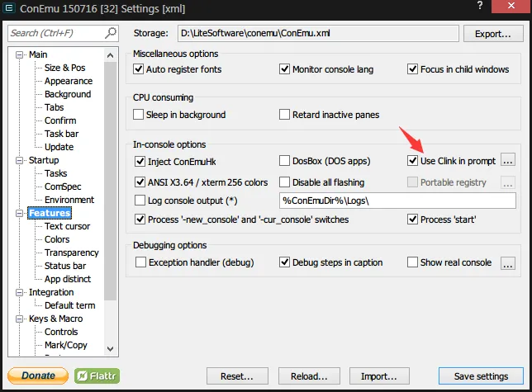Toggle Process 'start' checkbox
The image size is (532, 392).
pos(412,220)
